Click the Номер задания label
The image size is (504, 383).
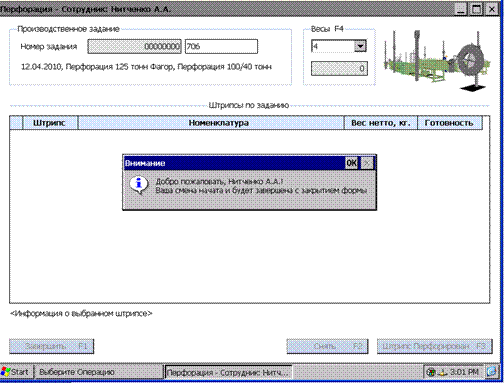click(49, 46)
